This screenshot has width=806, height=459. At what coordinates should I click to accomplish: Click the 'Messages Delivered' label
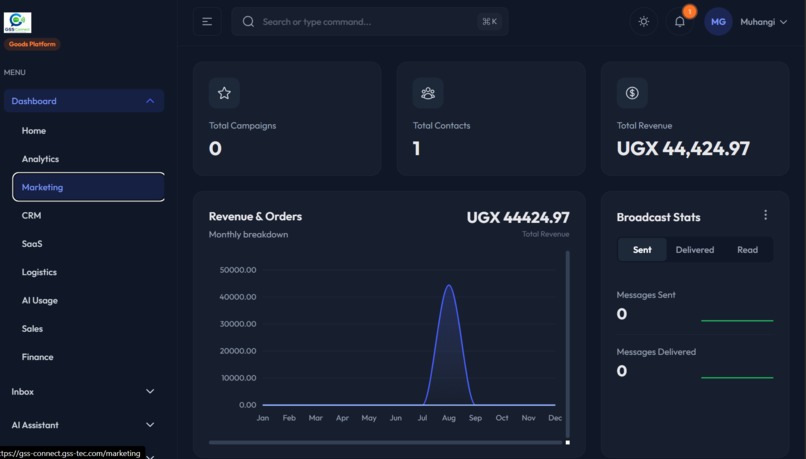pos(656,352)
